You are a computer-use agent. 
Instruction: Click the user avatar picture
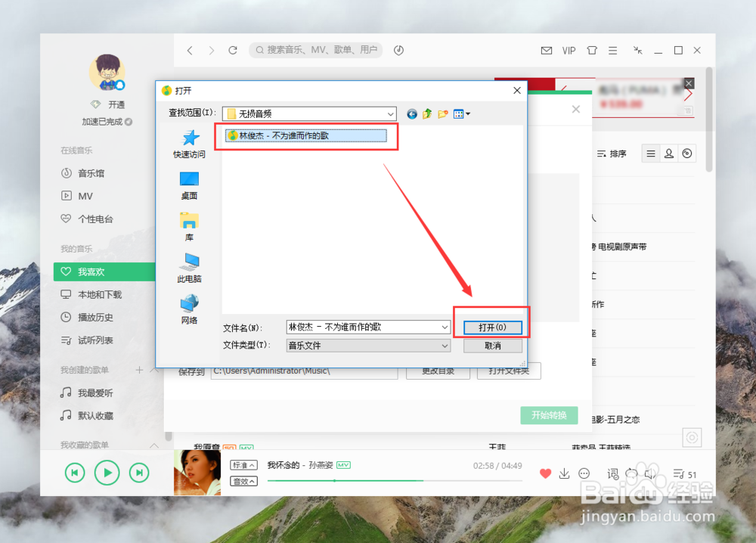107,73
